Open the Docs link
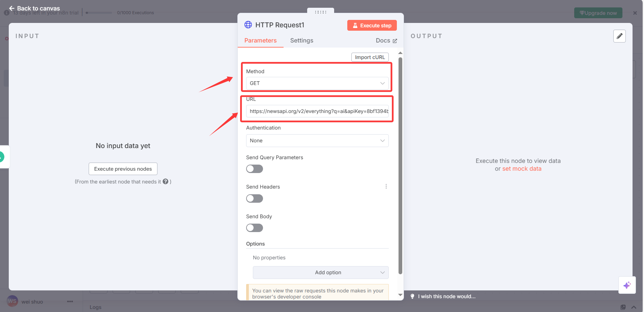 (386, 40)
